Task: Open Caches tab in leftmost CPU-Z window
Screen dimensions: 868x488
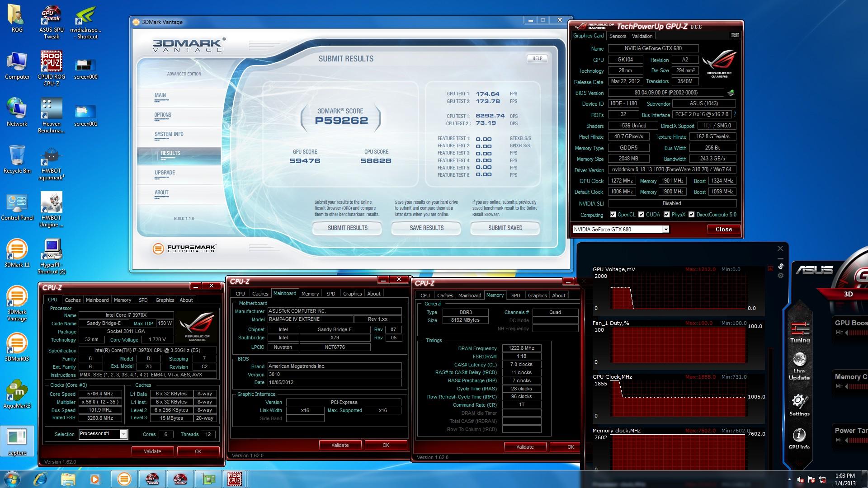Action: pos(72,300)
